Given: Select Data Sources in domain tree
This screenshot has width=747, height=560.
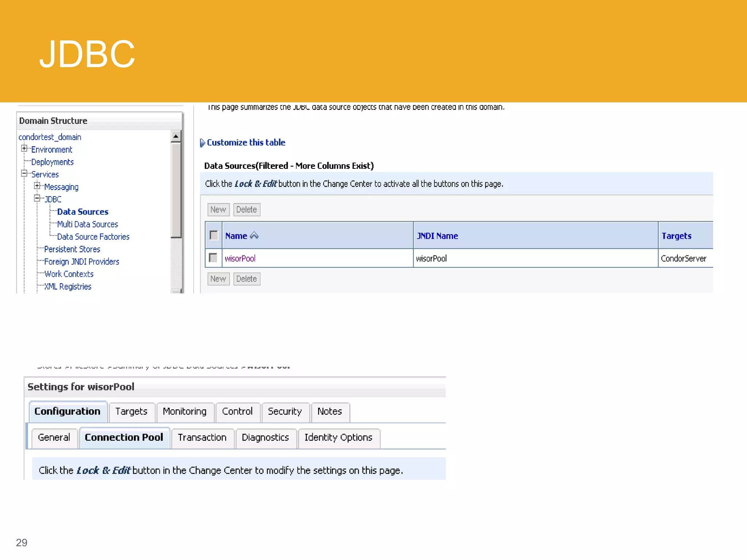Looking at the screenshot, I should click(x=83, y=212).
